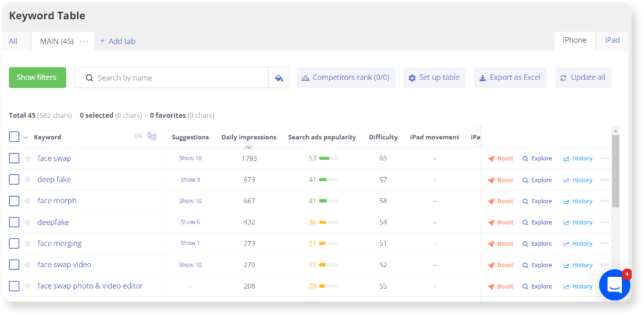Click the Show filters button

tap(37, 78)
